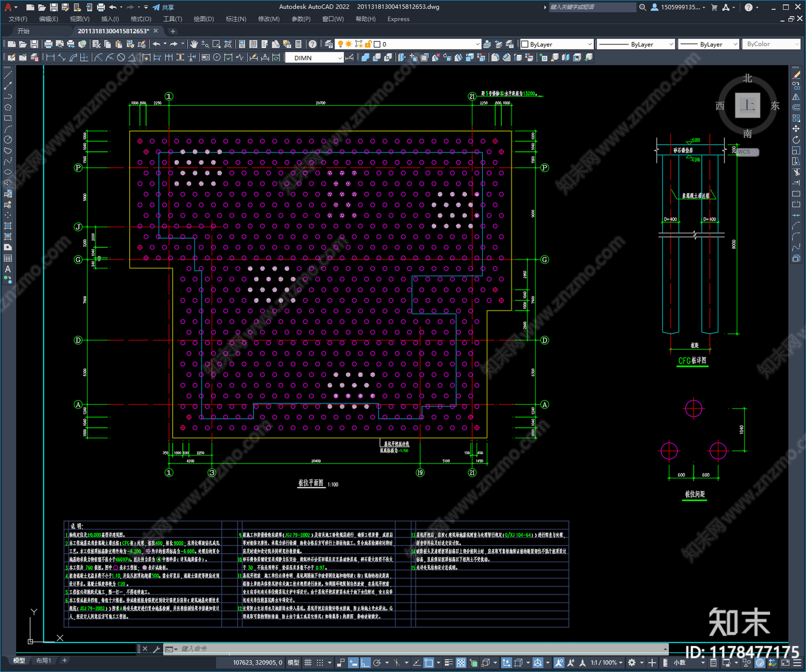Viewport: 806px width, 672px height.
Task: Open the 文件(F) menu
Action: (18, 19)
